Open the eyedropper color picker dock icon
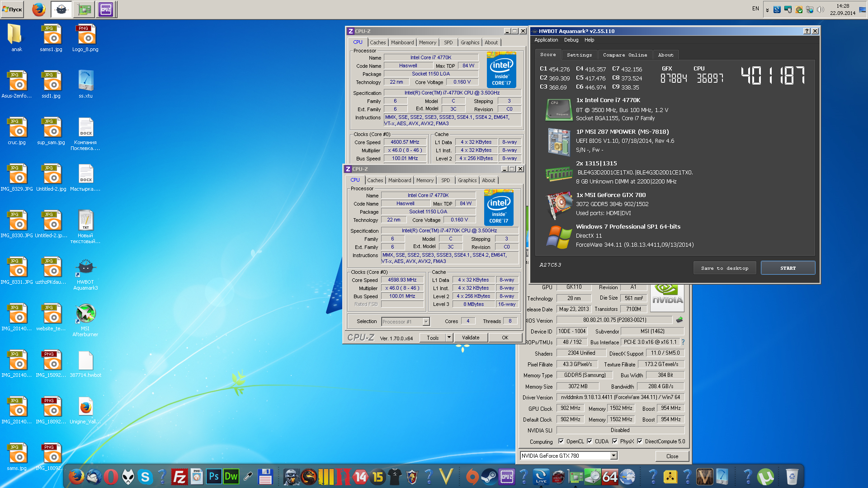 pos(248,476)
